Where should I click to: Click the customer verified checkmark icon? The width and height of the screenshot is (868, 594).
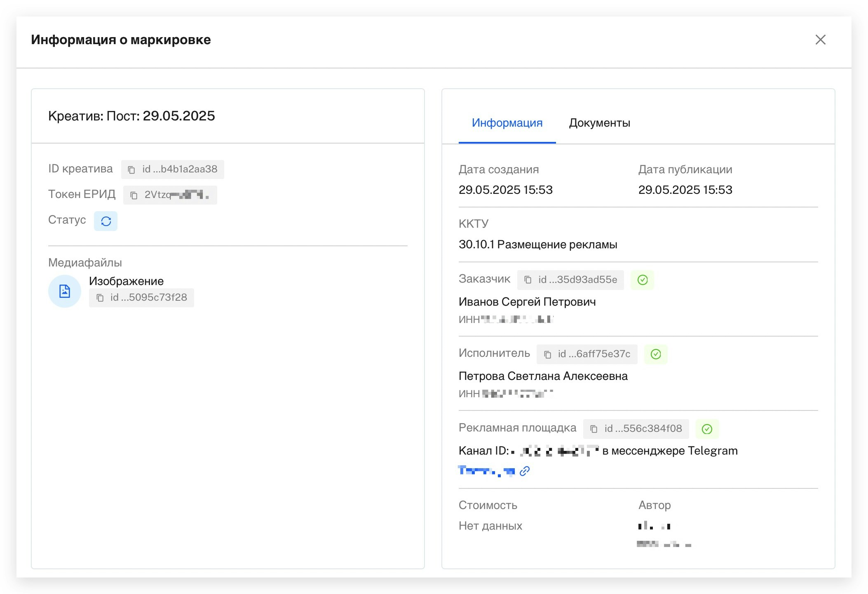pos(643,280)
